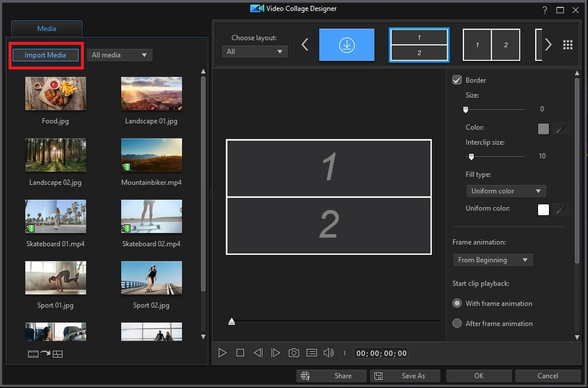Screen dimensions: 588x388
Task: Open the All media filter dropdown
Action: pyautogui.click(x=119, y=55)
